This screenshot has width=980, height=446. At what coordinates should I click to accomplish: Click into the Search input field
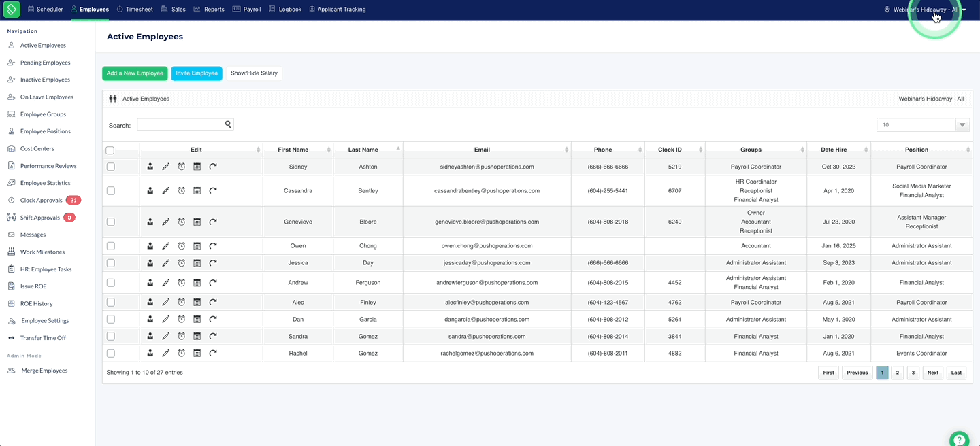180,124
